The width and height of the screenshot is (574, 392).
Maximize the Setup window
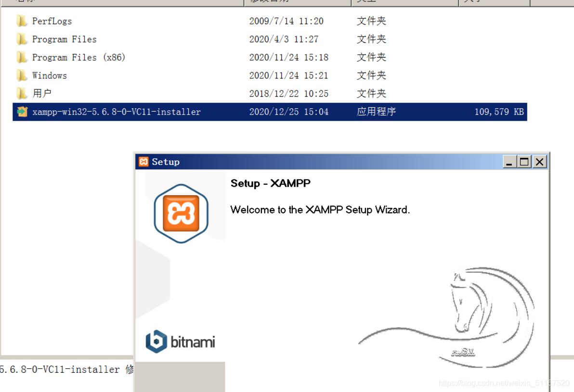pos(524,162)
